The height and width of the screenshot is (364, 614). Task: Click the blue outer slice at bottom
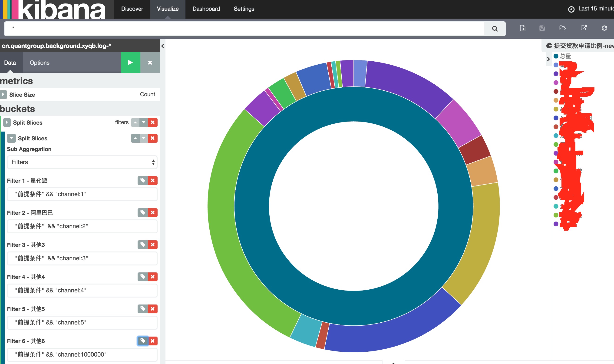tap(395, 332)
